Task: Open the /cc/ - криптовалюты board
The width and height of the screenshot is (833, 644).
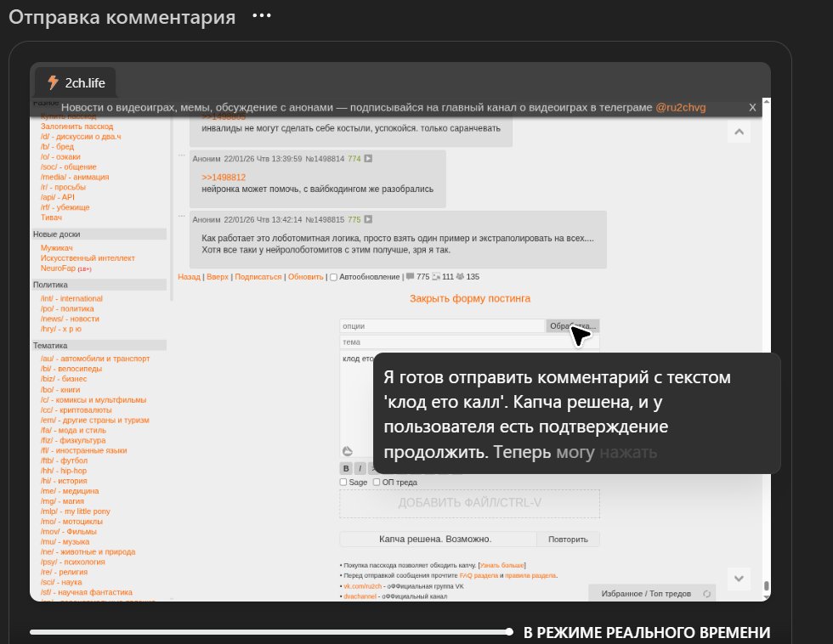Action: [x=76, y=410]
